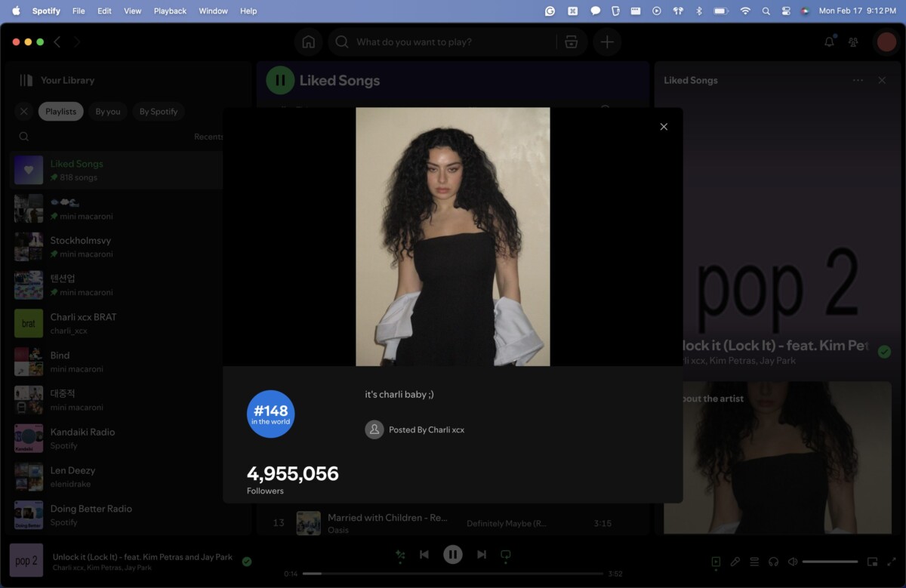Open Charli xcx BRAT playlist
906x588 pixels.
pos(117,323)
